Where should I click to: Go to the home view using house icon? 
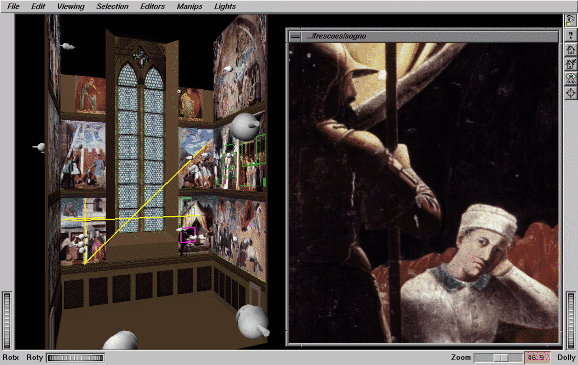[570, 49]
